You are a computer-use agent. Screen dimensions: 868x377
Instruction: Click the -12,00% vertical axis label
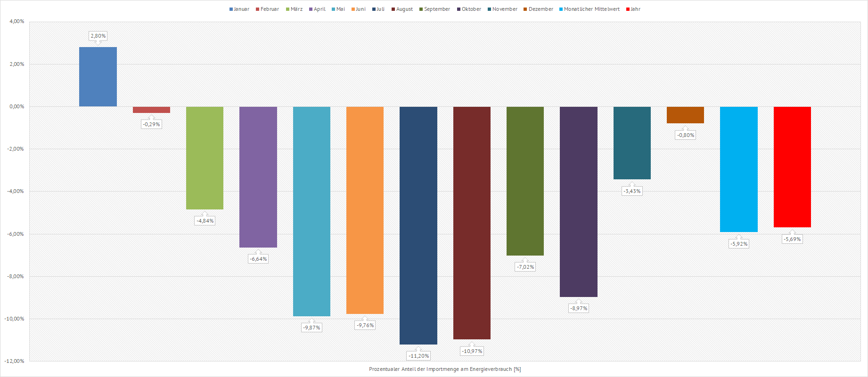[x=15, y=361]
